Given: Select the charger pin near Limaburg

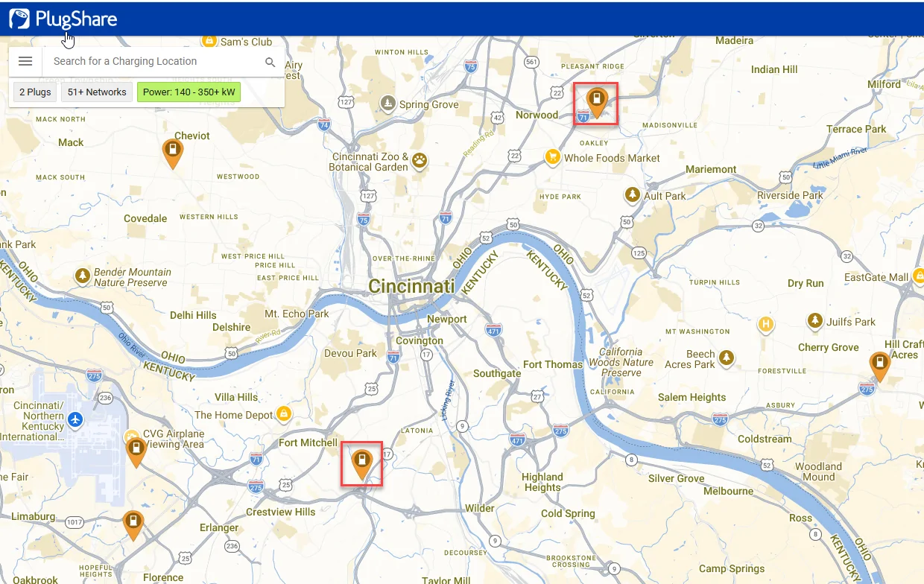Looking at the screenshot, I should coord(133,524).
